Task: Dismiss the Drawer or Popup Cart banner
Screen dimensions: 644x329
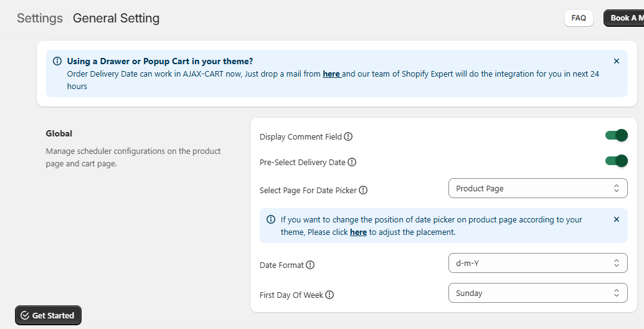Action: [617, 61]
